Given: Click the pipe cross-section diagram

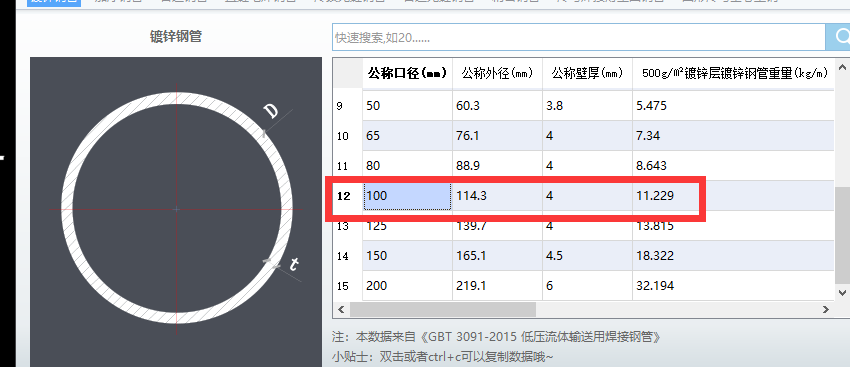Looking at the screenshot, I should pos(176,211).
